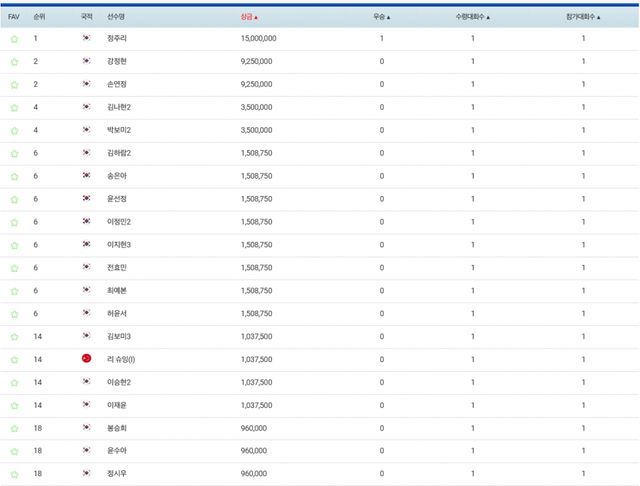Sort by 수령대회수 column header
Image resolution: width=640 pixels, height=486 pixels.
[473, 17]
